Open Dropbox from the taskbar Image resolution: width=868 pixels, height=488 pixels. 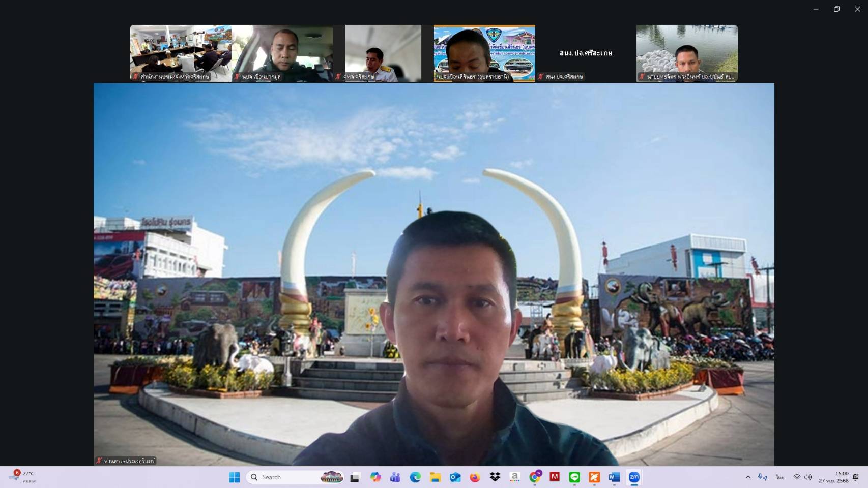pyautogui.click(x=495, y=477)
